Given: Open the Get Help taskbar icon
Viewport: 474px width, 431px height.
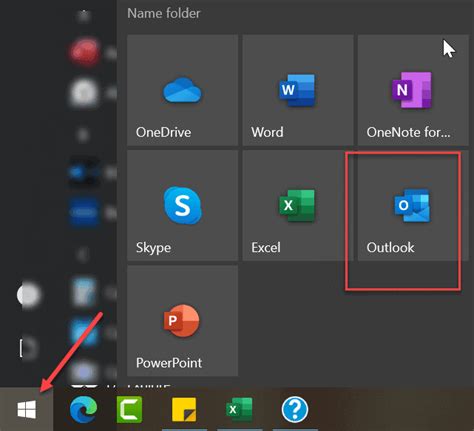Looking at the screenshot, I should pos(295,409).
